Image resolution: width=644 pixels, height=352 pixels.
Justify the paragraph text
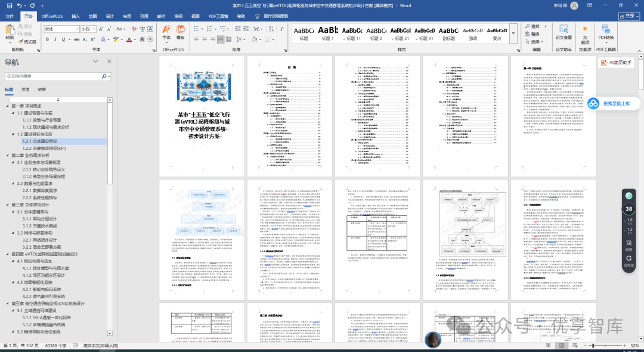[x=221, y=39]
